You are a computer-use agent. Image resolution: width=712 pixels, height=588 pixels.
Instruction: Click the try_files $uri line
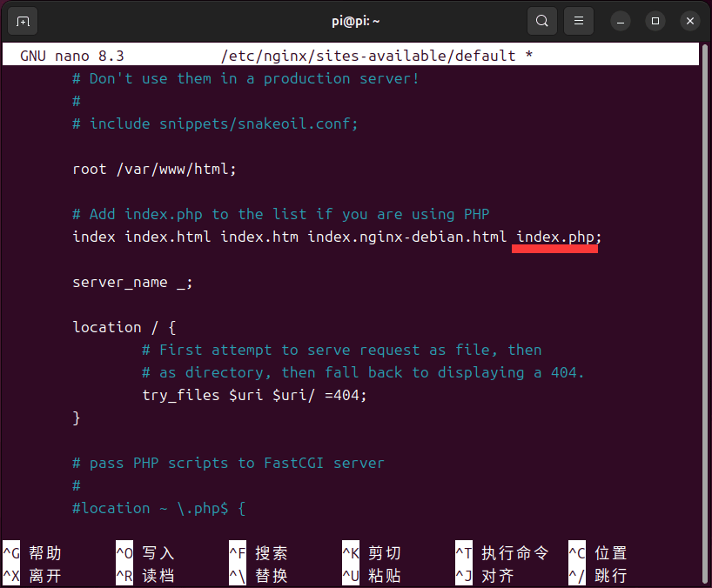[x=254, y=395]
